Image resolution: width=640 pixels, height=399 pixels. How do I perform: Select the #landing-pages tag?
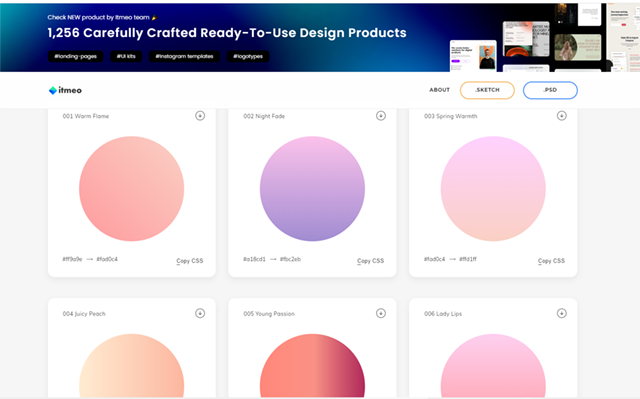click(76, 56)
